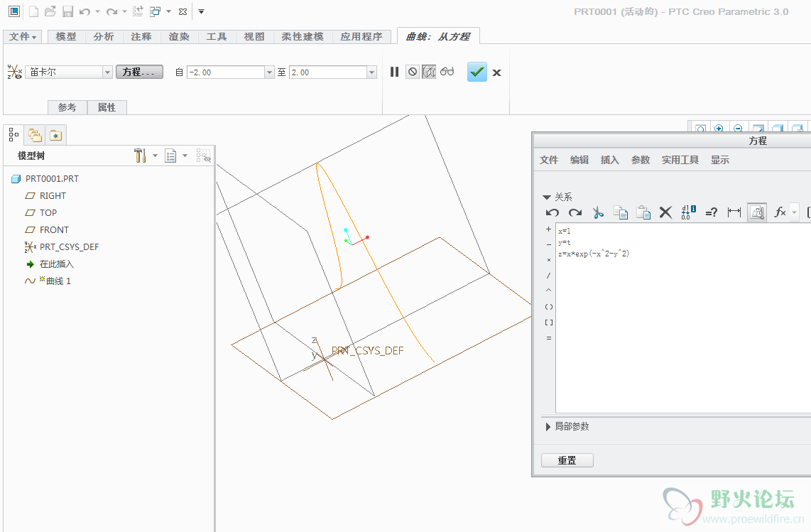Click the start value field showing -2.00

coord(226,72)
